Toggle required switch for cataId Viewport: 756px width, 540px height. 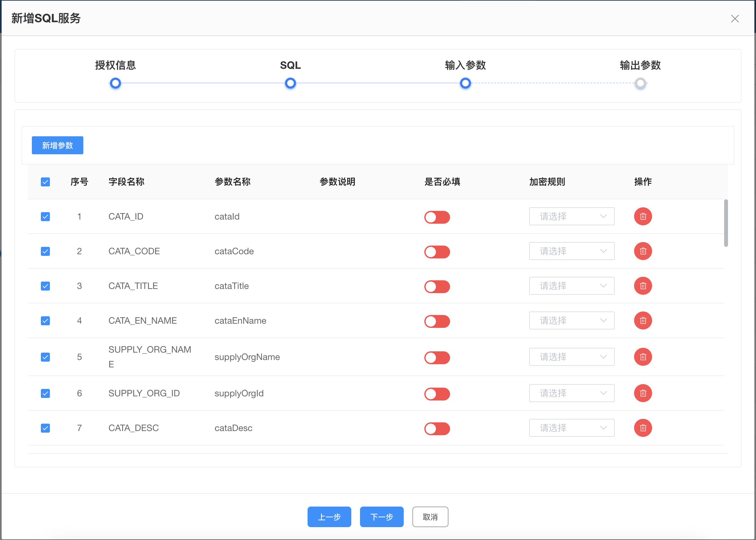coord(437,217)
